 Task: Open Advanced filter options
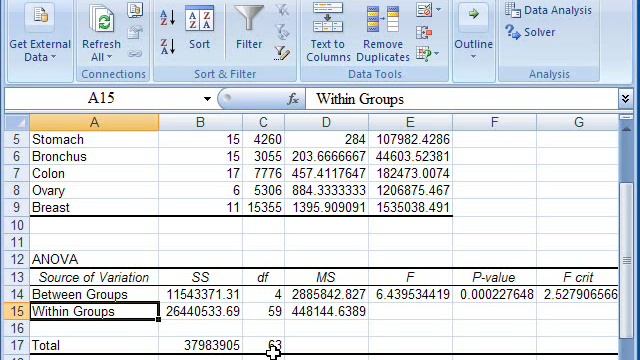point(282,53)
